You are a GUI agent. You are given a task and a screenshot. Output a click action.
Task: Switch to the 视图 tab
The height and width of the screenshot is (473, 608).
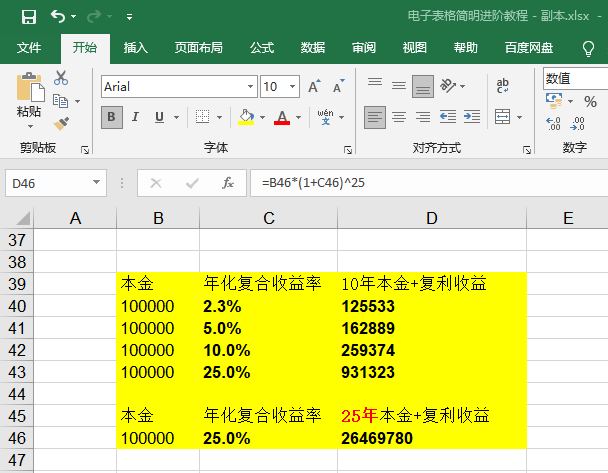tap(415, 48)
